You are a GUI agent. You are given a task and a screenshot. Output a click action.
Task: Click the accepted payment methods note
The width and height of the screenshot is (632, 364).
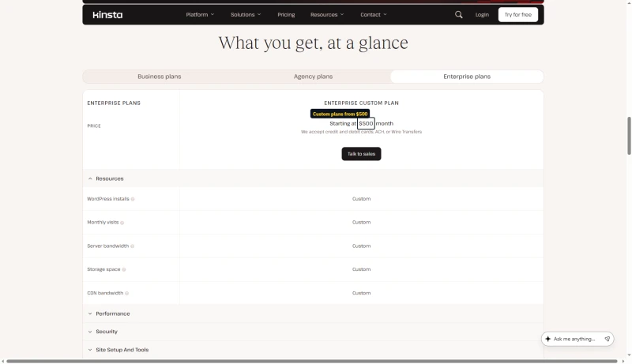361,132
